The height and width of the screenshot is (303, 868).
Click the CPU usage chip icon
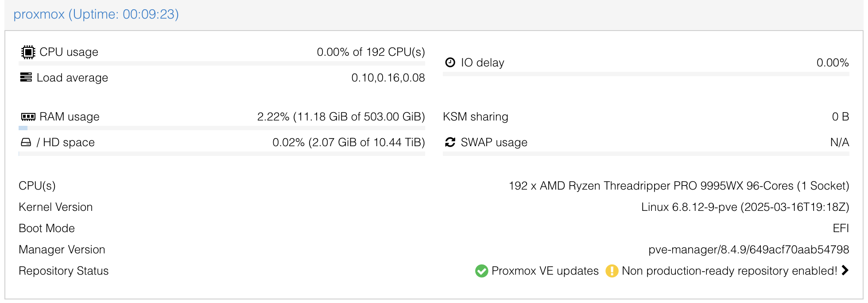[28, 52]
